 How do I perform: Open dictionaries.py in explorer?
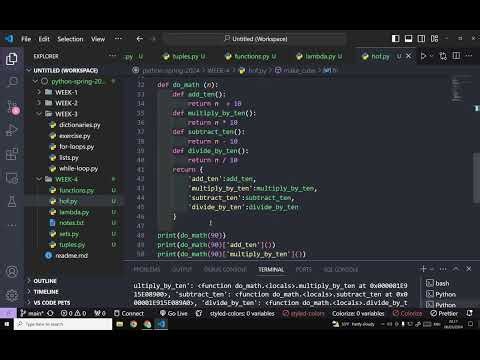tap(79, 125)
